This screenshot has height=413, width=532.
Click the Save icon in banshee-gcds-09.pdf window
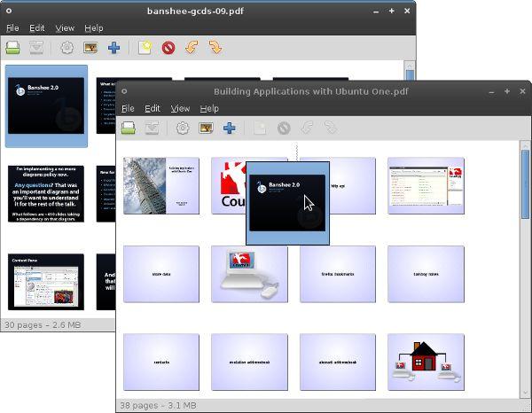[36, 48]
